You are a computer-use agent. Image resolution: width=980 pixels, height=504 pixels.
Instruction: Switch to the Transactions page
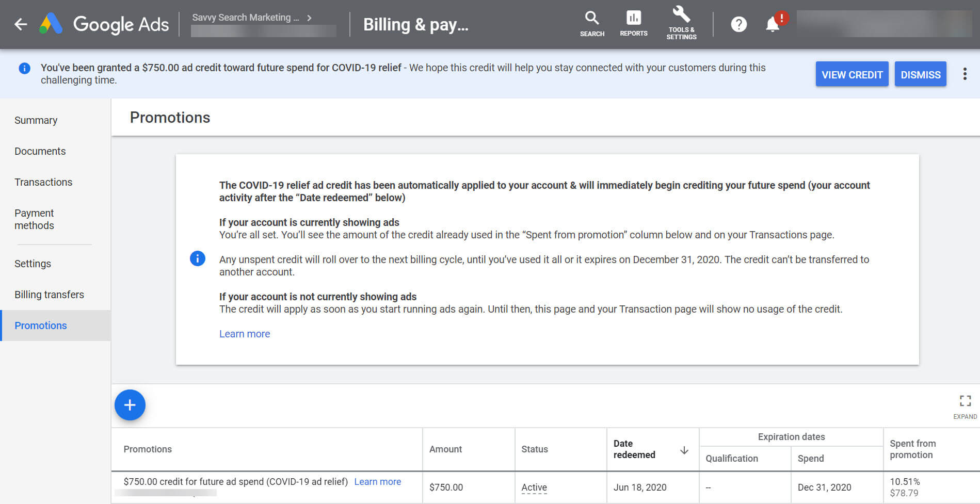coord(43,182)
